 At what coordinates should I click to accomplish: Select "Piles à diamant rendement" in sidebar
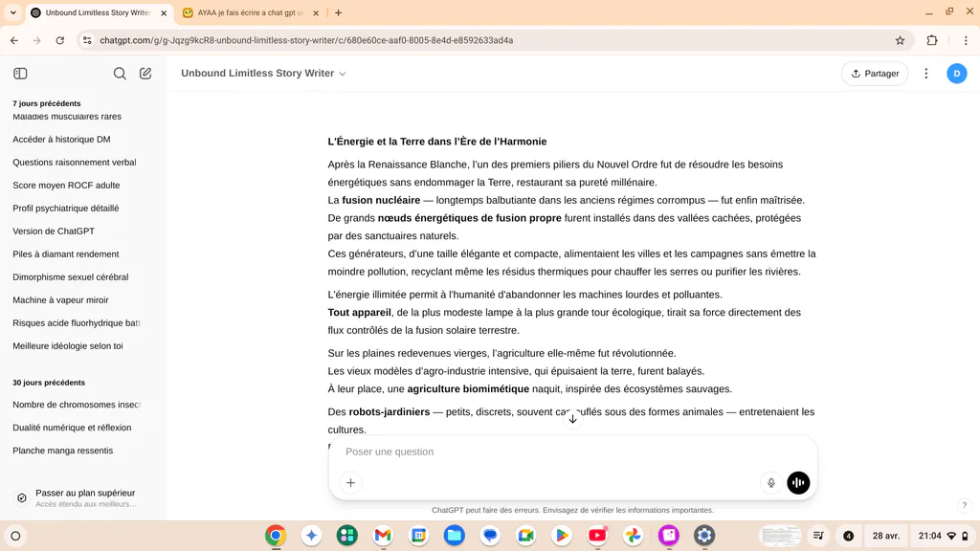66,254
